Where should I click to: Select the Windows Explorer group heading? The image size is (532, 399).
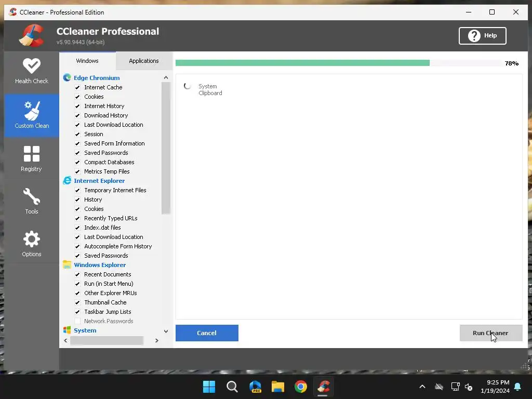100,265
